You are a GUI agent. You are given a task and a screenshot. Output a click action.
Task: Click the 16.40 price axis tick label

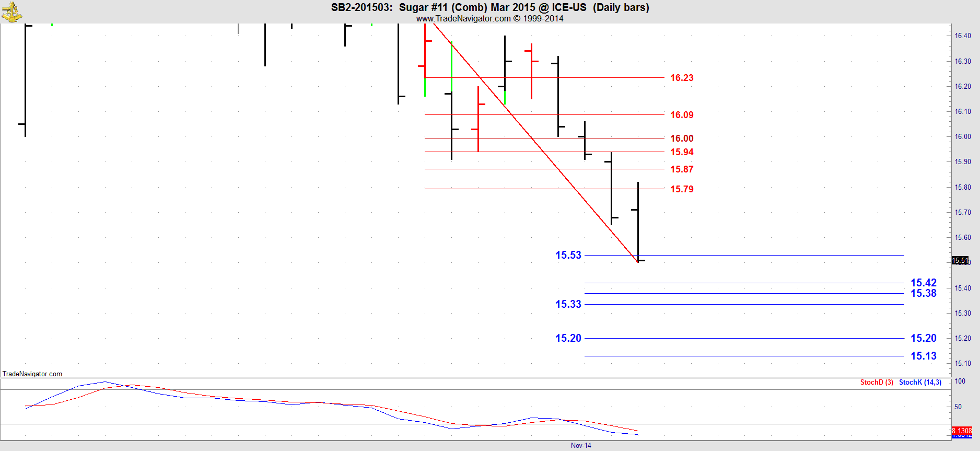962,36
